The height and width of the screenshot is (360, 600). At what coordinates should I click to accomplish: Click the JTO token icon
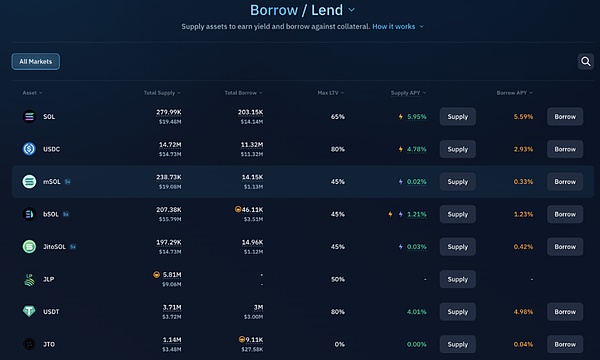coord(29,344)
